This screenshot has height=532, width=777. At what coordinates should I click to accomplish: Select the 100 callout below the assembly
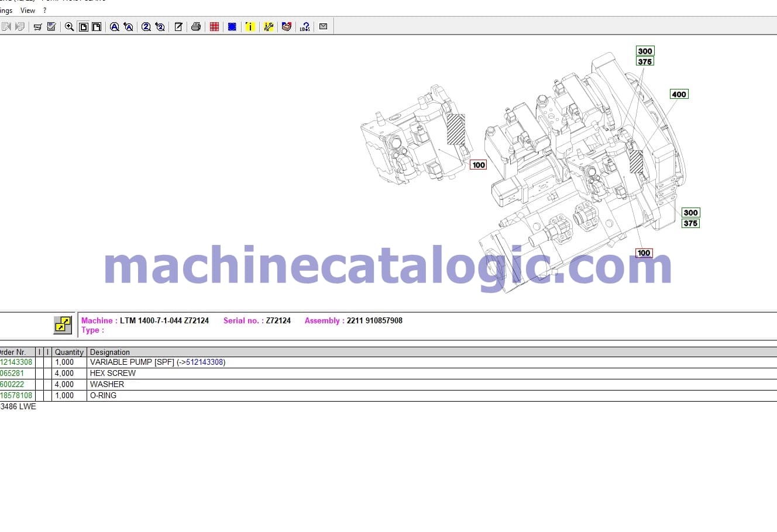[644, 253]
